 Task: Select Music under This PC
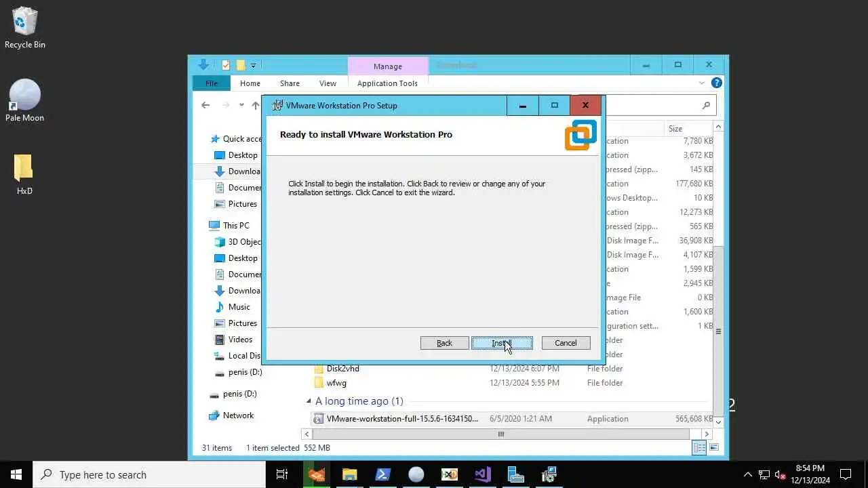(233, 307)
